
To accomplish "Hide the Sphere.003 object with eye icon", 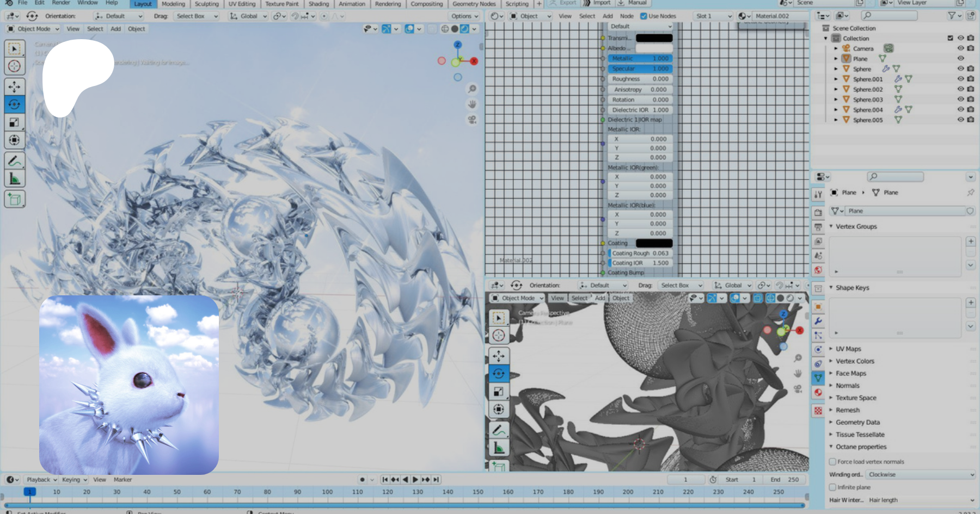I will click(x=960, y=100).
